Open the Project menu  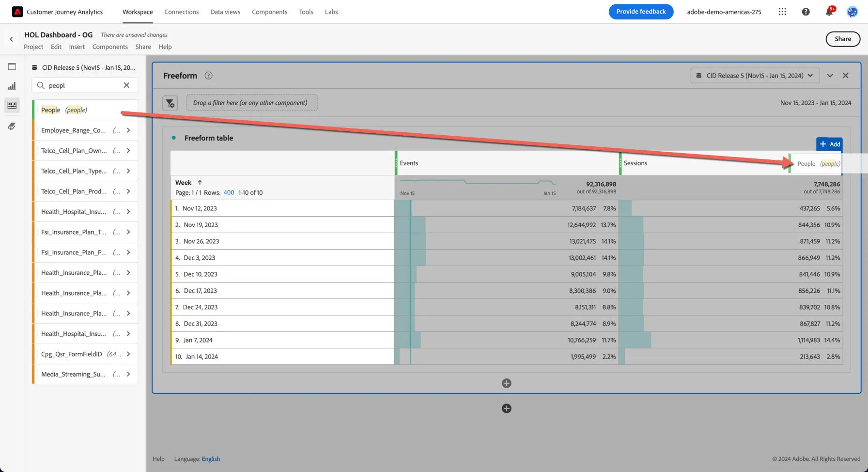[33, 47]
